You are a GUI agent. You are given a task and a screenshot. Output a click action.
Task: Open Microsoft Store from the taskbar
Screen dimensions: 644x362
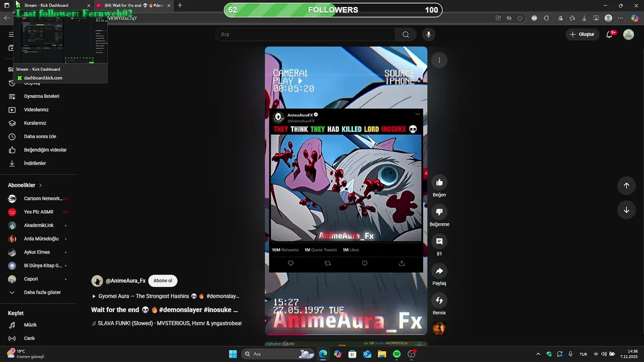tap(353, 354)
